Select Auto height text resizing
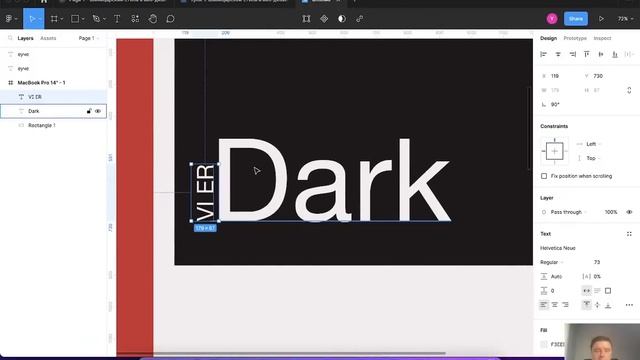Image resolution: width=640 pixels, height=360 pixels. (x=597, y=291)
